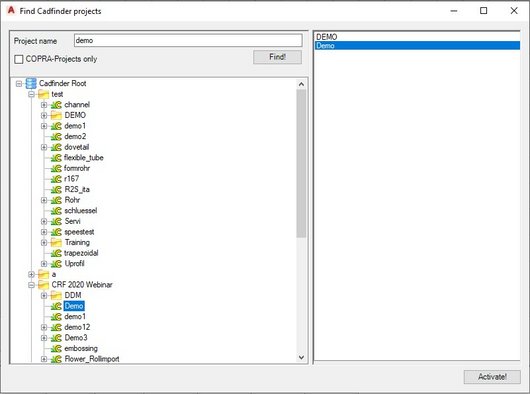Click the speestest project icon
Image resolution: width=530 pixels, height=394 pixels.
click(56, 232)
